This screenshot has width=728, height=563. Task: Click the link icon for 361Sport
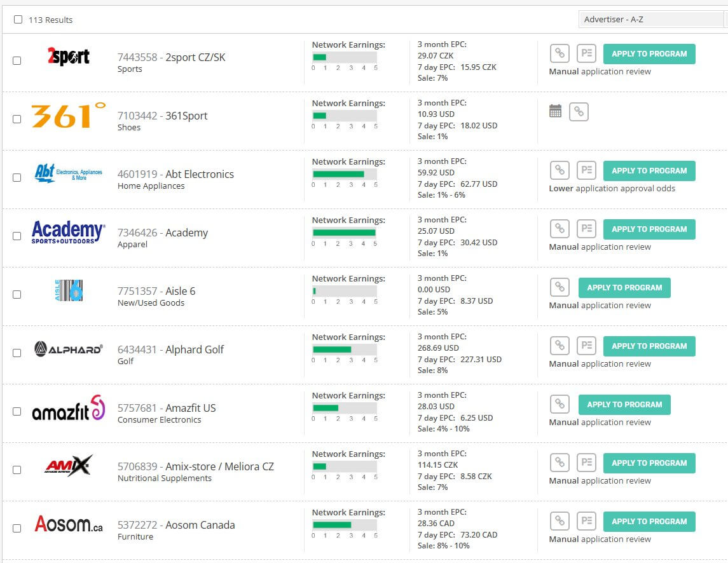(579, 112)
